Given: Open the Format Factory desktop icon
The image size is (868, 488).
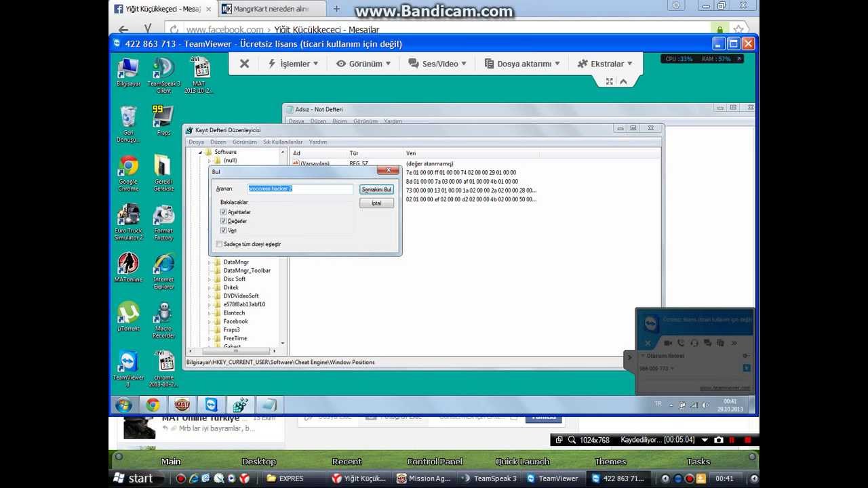Looking at the screenshot, I should (163, 222).
